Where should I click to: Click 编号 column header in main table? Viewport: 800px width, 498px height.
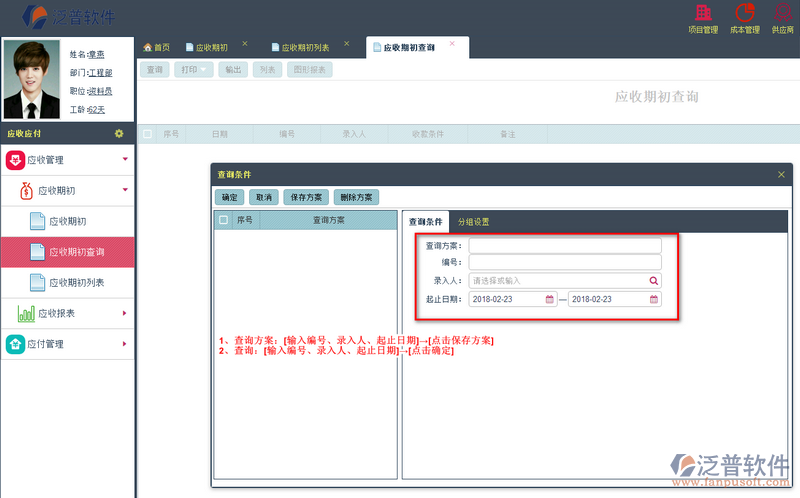point(287,134)
